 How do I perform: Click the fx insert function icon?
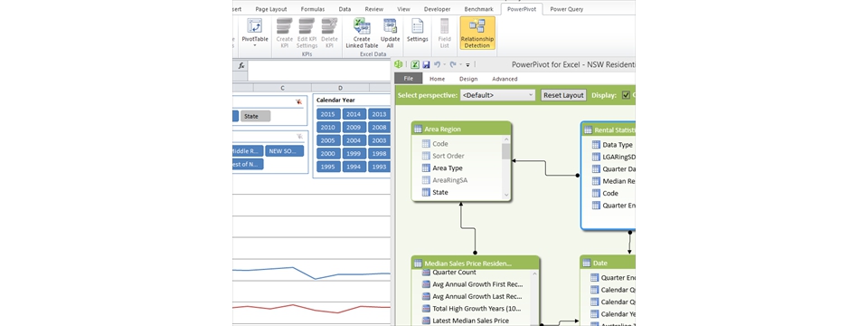(241, 65)
